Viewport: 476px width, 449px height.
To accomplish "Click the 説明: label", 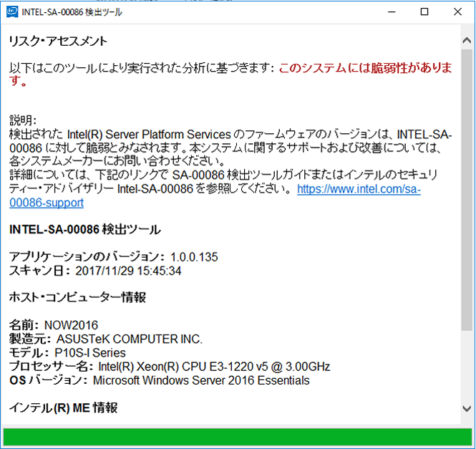I will point(23,120).
